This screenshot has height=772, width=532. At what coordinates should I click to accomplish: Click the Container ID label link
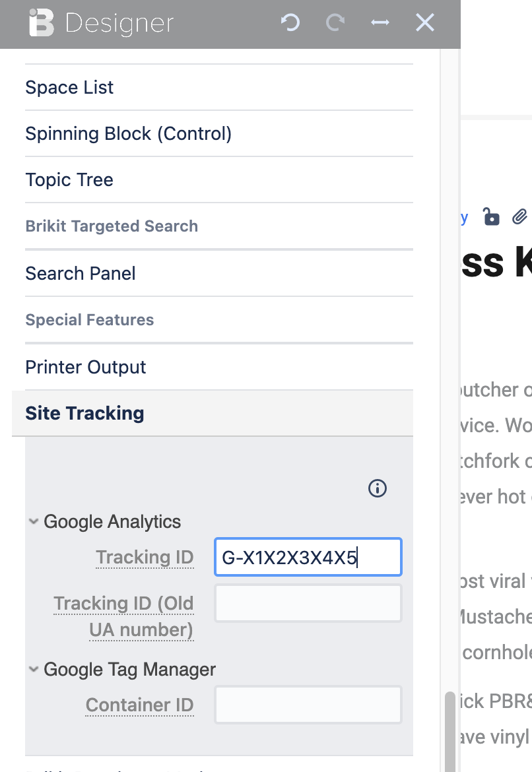point(140,705)
